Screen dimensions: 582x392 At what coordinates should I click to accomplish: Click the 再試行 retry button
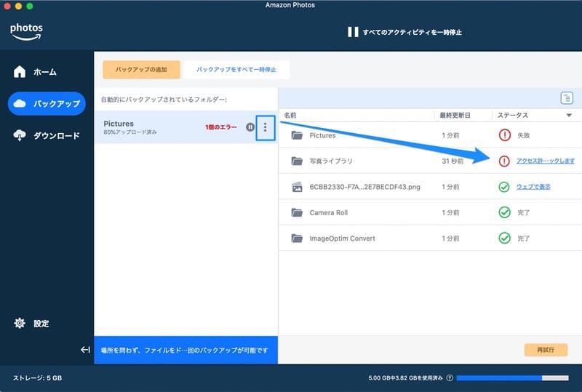546,350
